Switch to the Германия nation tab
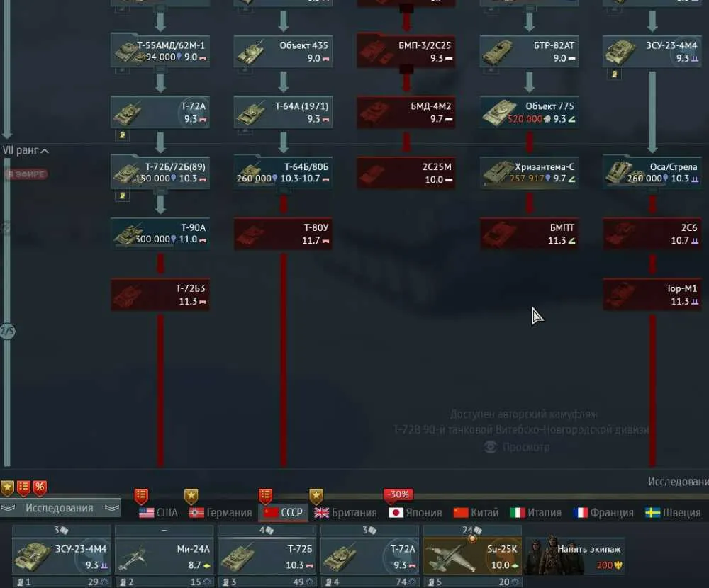Viewport: 709px width, 588px height. (x=220, y=513)
